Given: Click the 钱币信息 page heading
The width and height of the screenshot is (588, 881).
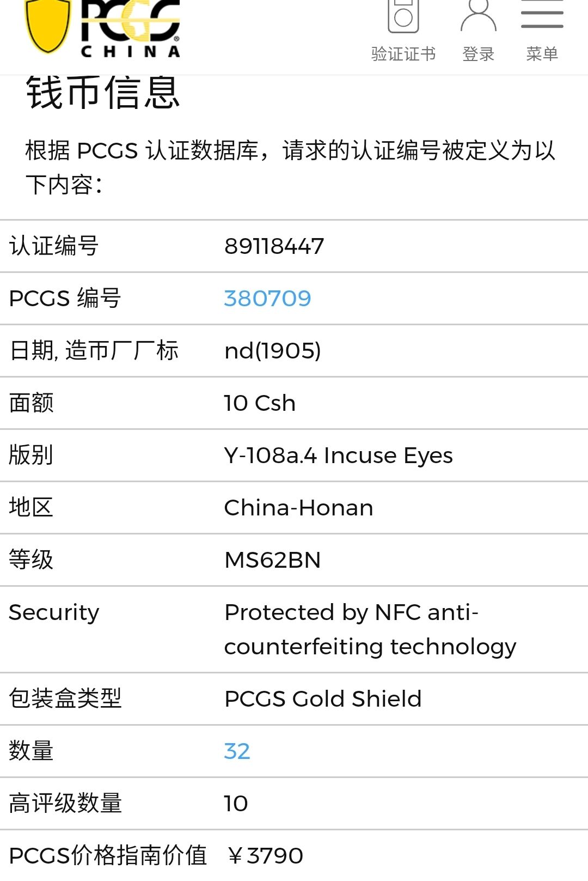Looking at the screenshot, I should click(103, 93).
